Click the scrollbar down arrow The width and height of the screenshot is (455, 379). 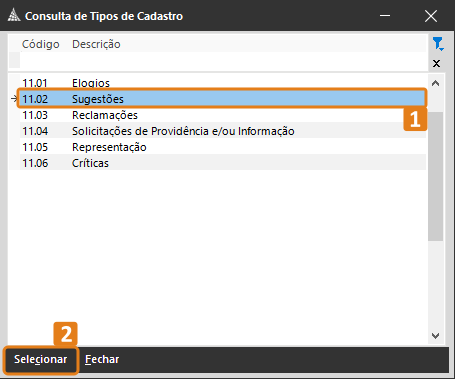(x=435, y=336)
